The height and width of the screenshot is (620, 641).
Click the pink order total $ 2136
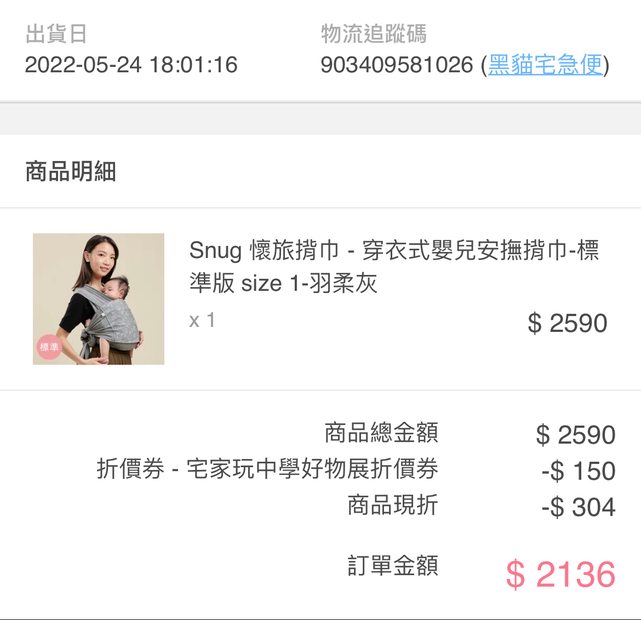[560, 575]
